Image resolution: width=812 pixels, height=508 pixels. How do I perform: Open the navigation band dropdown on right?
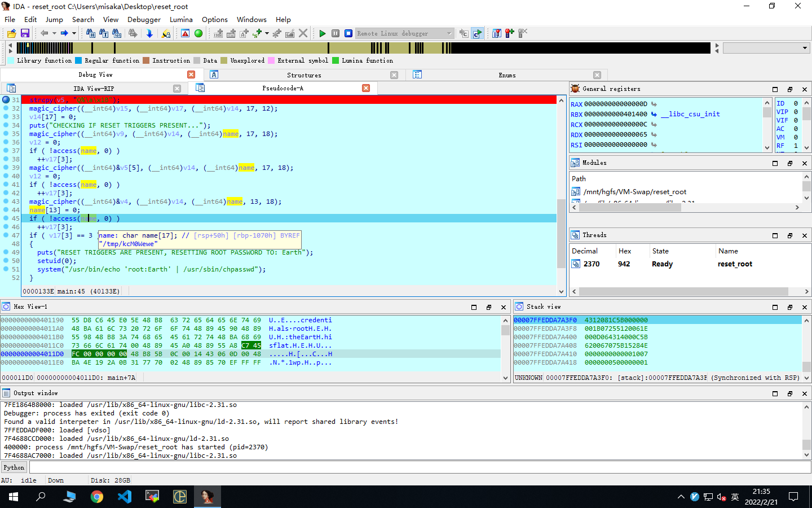(805, 49)
